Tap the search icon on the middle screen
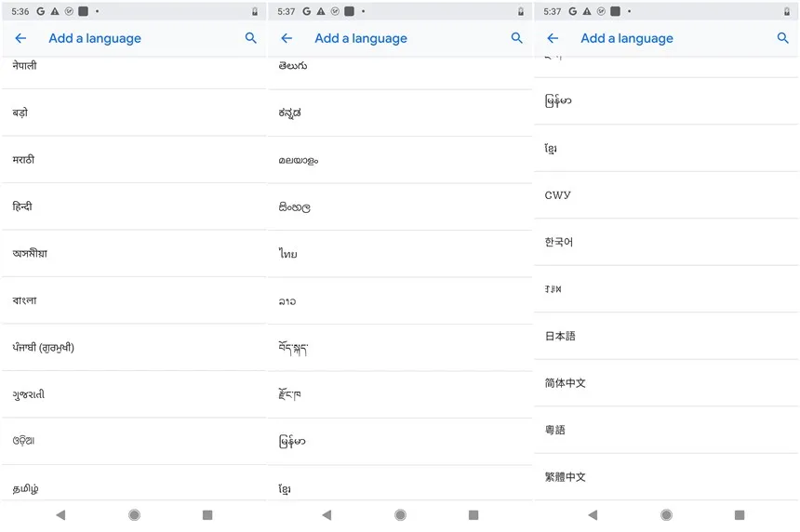 click(x=516, y=38)
